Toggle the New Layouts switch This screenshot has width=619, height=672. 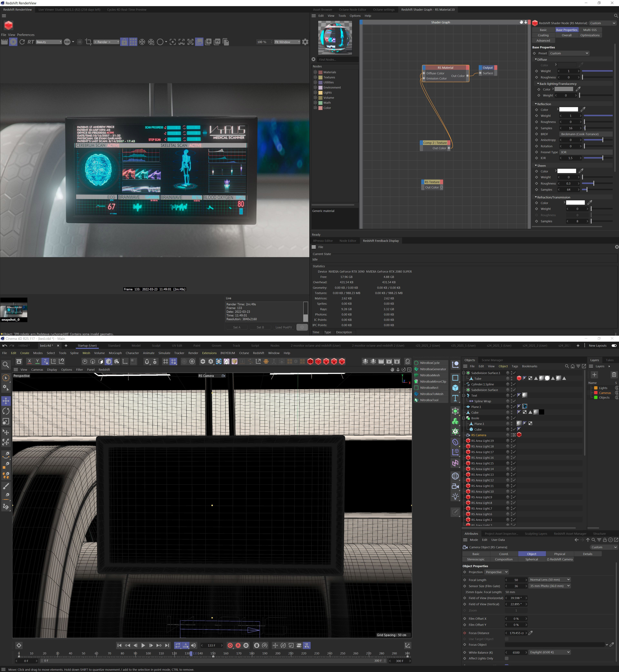point(614,346)
